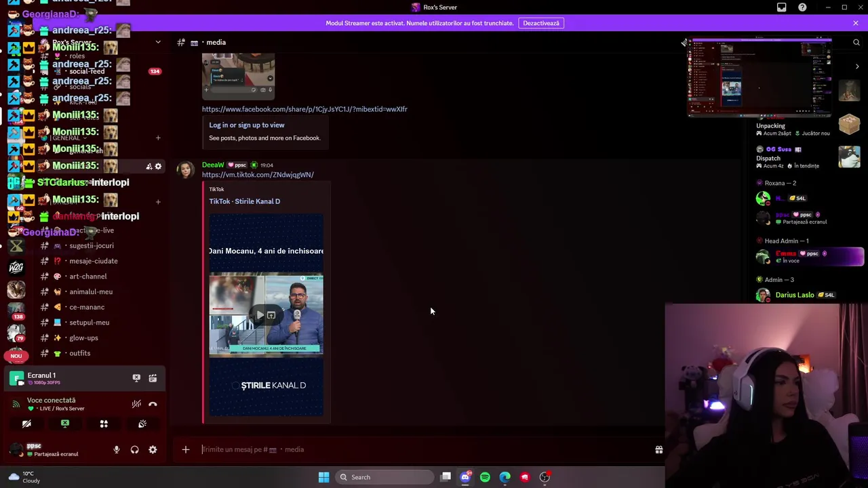Open the gift icon in message bar

[x=658, y=449]
